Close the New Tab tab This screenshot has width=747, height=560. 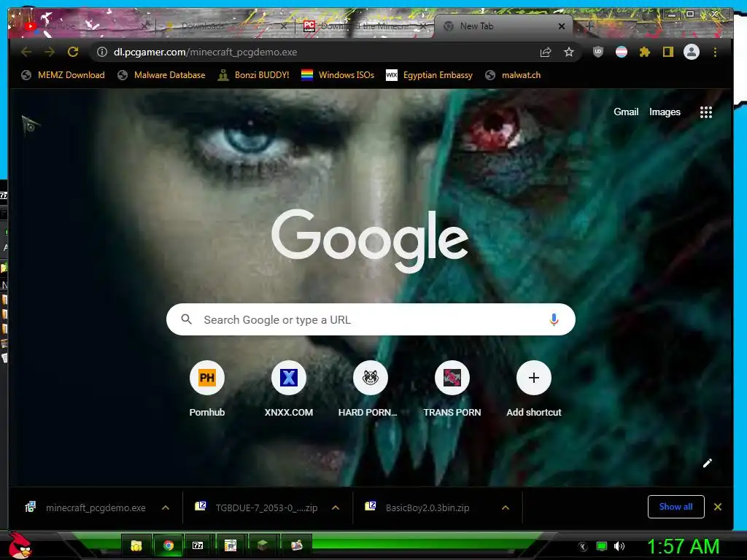tap(562, 26)
